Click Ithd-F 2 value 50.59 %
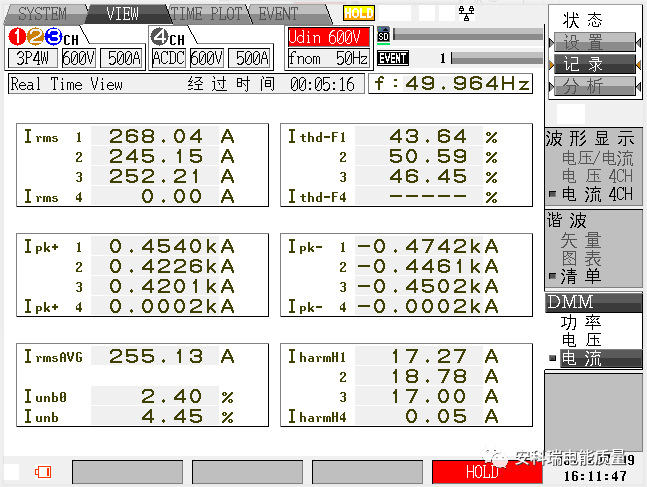The height and width of the screenshot is (487, 647). (443, 156)
